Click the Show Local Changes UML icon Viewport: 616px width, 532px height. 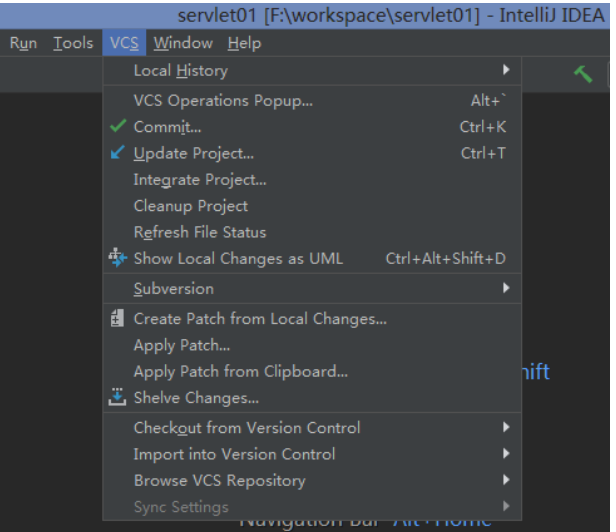(117, 257)
